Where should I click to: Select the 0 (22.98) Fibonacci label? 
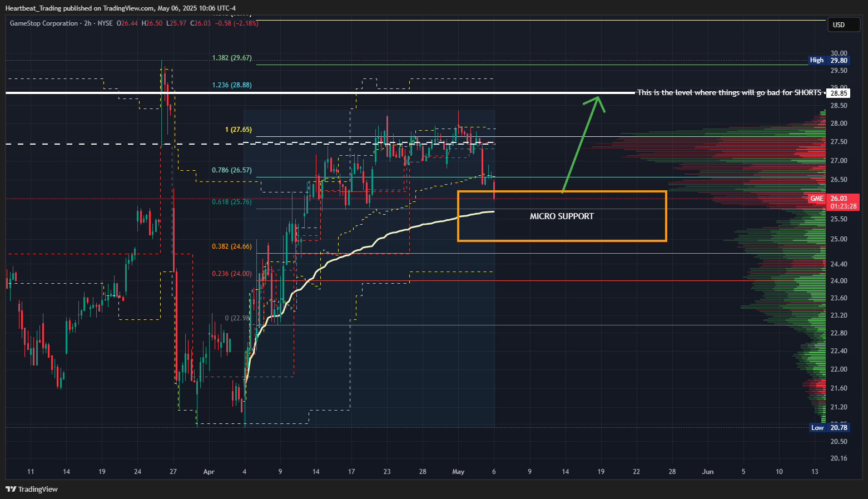(237, 318)
